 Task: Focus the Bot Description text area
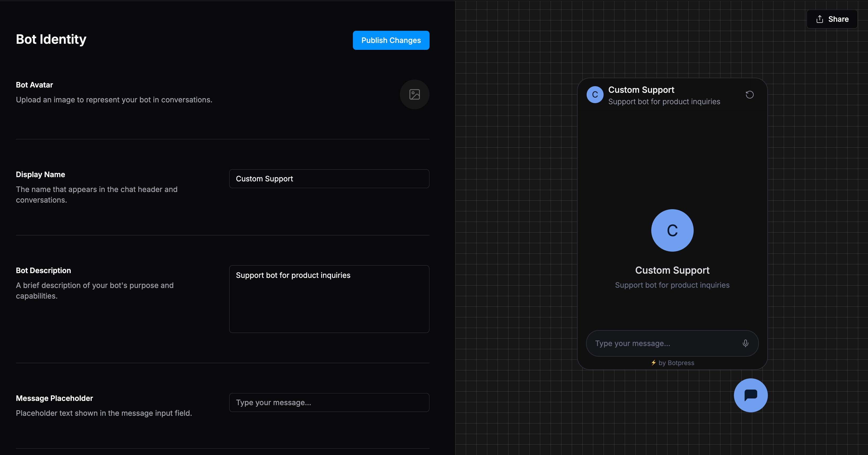[329, 299]
